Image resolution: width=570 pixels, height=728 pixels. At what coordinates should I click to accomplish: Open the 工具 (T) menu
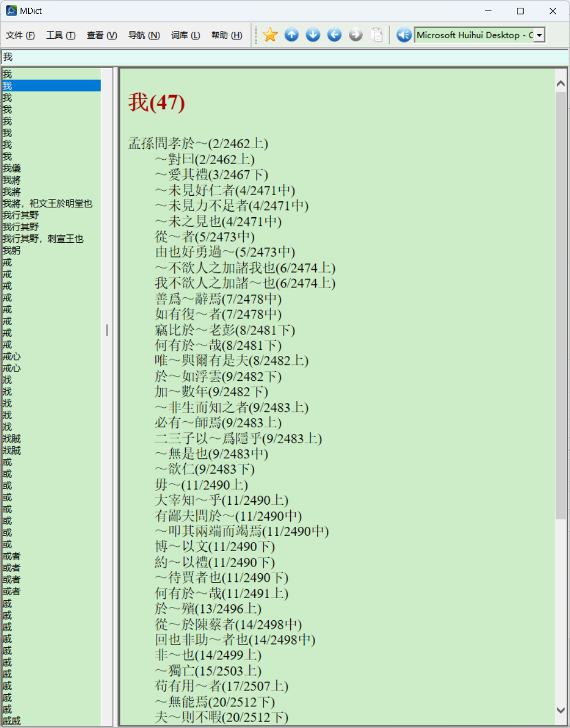tap(61, 35)
